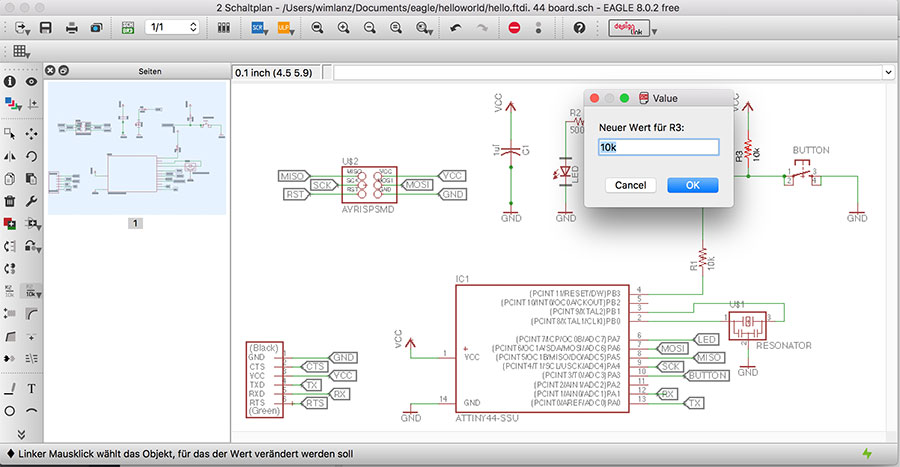Open the CAM processor icon
Screen dimensions: 900x467
pos(96,28)
